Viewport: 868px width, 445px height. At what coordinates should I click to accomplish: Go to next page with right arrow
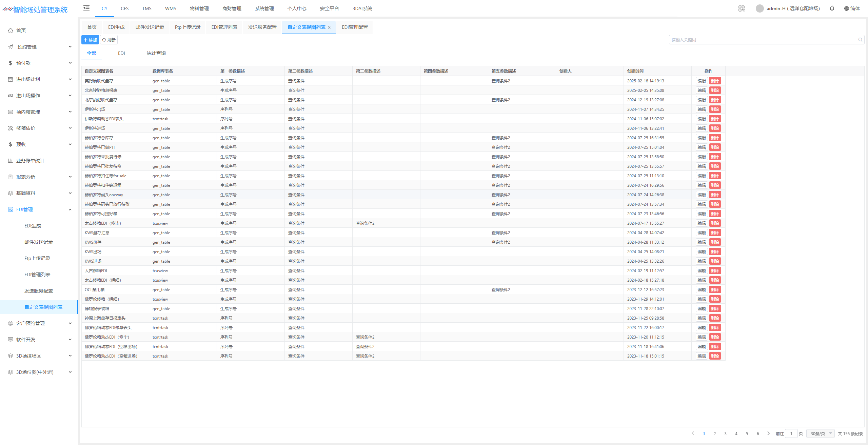[x=768, y=433]
